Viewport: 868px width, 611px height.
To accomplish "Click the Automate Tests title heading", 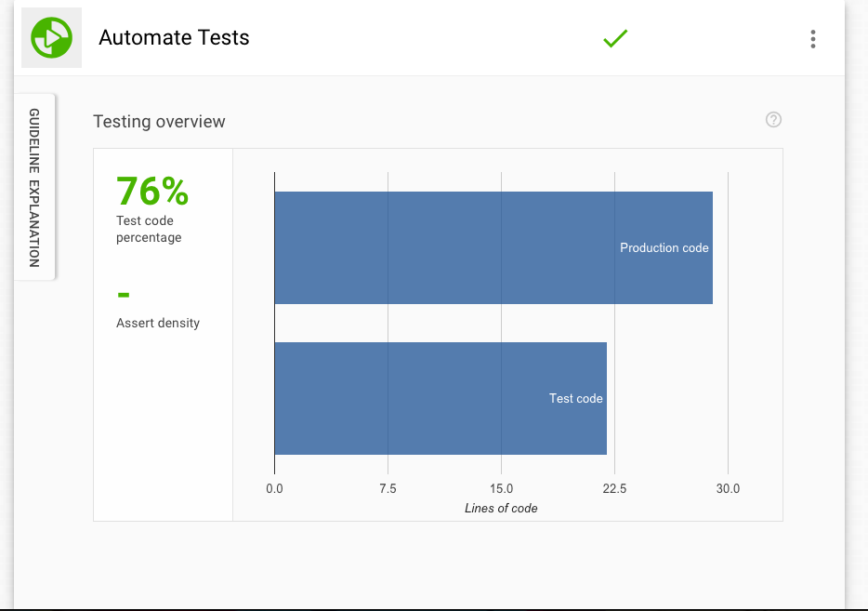I will 174,38.
